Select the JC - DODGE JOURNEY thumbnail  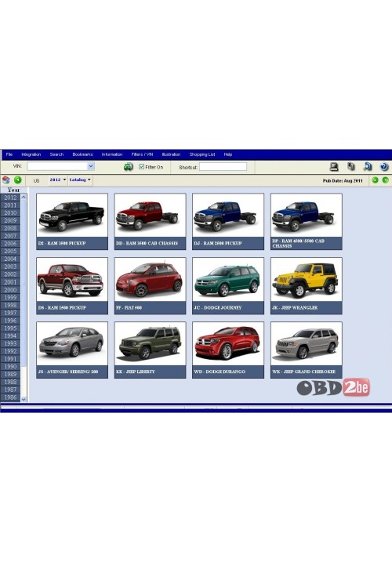pyautogui.click(x=228, y=285)
